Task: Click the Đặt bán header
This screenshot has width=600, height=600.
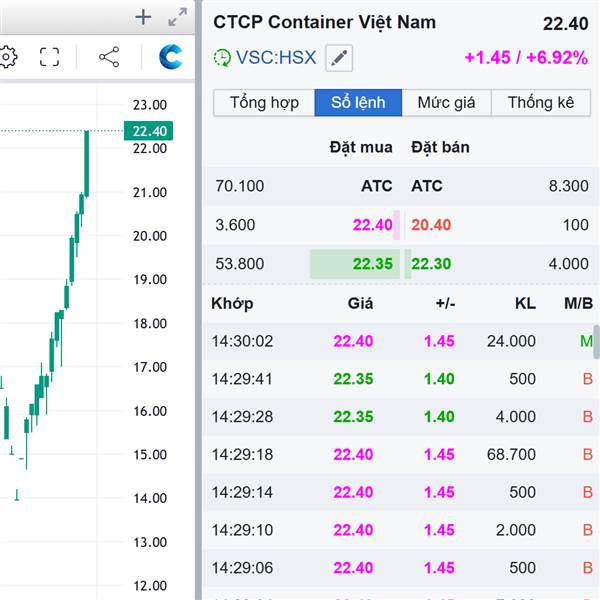Action: [x=440, y=148]
